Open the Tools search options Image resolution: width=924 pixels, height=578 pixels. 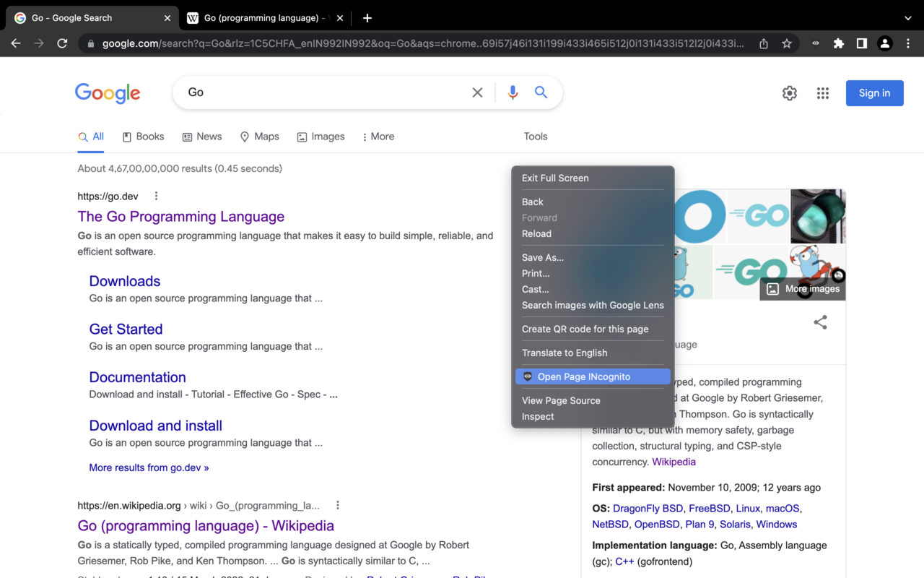(x=536, y=137)
